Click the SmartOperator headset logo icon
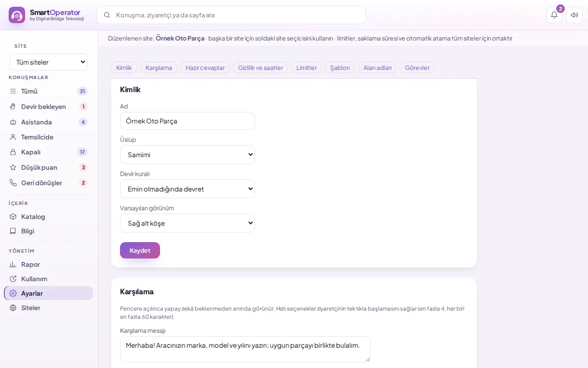 [17, 15]
